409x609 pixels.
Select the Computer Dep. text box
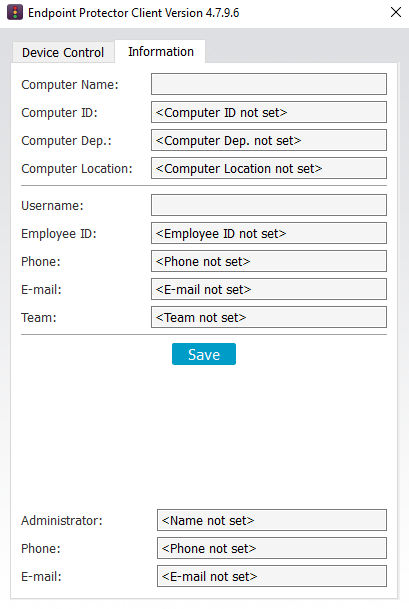269,140
